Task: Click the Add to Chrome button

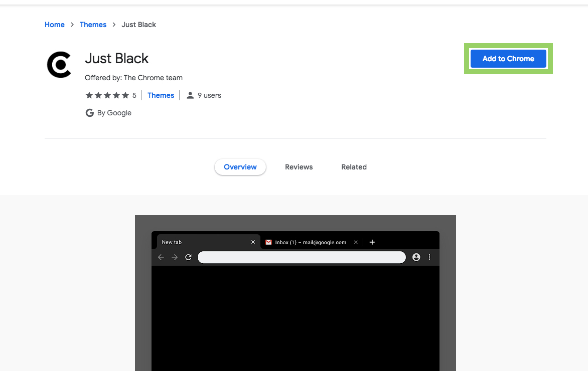Action: (x=508, y=58)
